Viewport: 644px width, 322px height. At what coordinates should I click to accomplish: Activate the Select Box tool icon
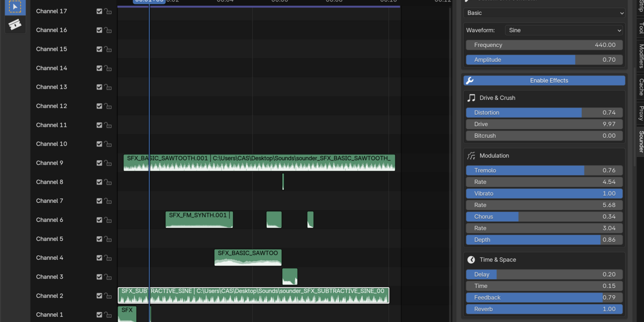pyautogui.click(x=15, y=7)
